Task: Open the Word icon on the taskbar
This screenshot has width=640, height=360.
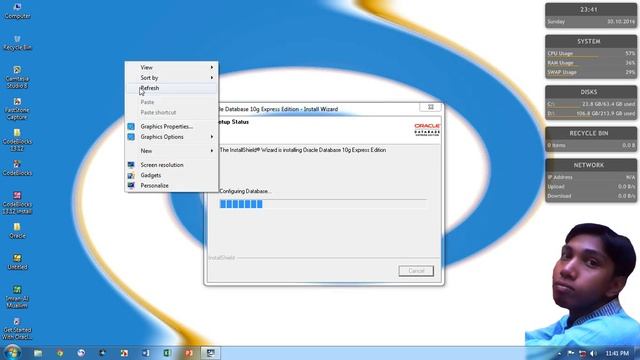Action: 145,353
